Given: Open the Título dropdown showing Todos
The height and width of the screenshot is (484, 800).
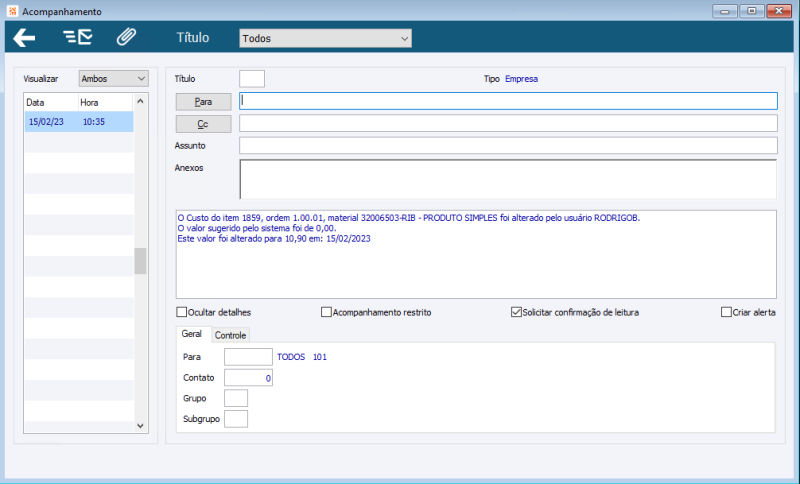Looking at the screenshot, I should click(325, 38).
